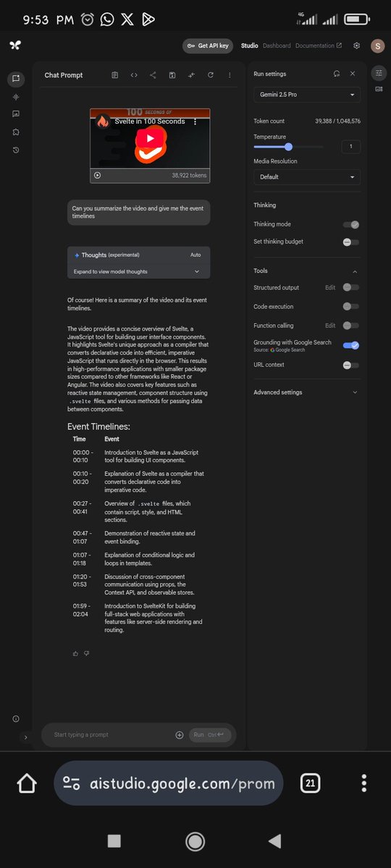This screenshot has height=868, width=391.
Task: Enable Code execution toggle
Action: tap(350, 307)
